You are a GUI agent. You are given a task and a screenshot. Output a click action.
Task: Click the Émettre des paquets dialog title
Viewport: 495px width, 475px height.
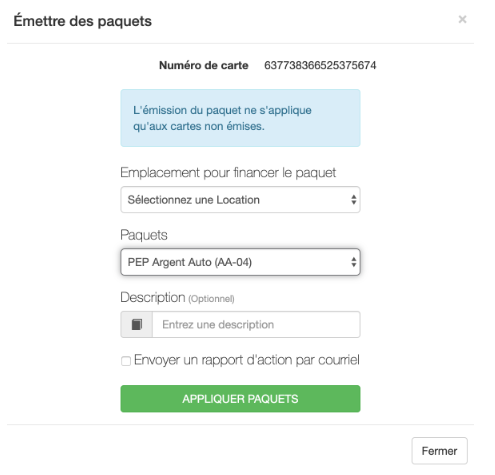83,21
